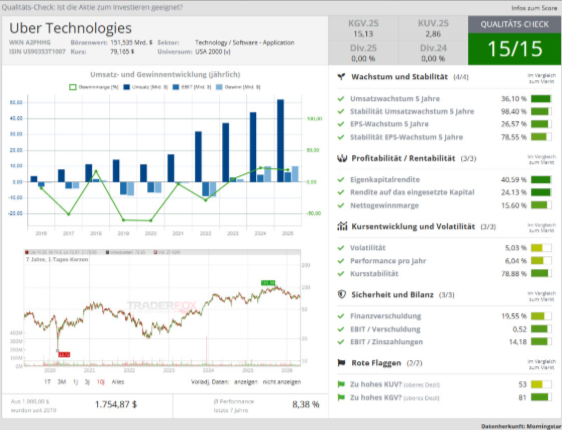
Task: Click the yellow market-comparison bar for Volatilität
Action: [x=541, y=248]
